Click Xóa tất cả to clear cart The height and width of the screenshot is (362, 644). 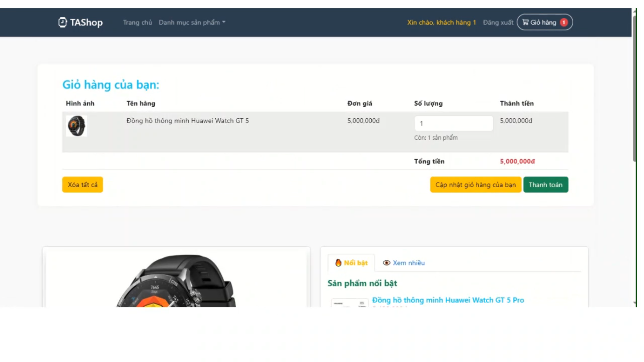pyautogui.click(x=83, y=185)
